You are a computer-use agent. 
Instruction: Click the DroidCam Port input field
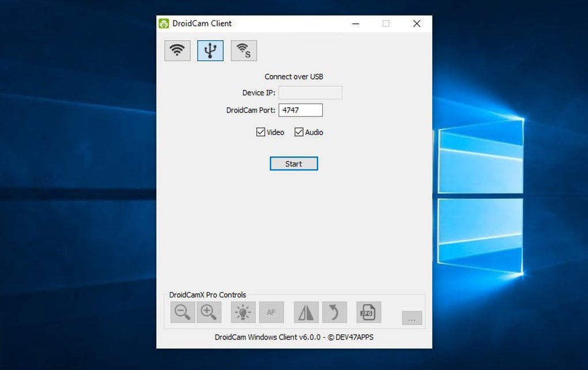(300, 110)
